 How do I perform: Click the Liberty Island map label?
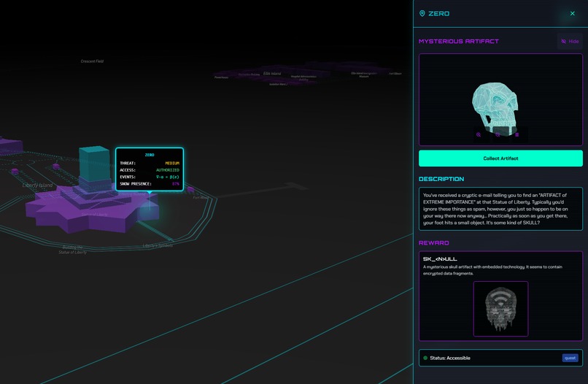(37, 185)
